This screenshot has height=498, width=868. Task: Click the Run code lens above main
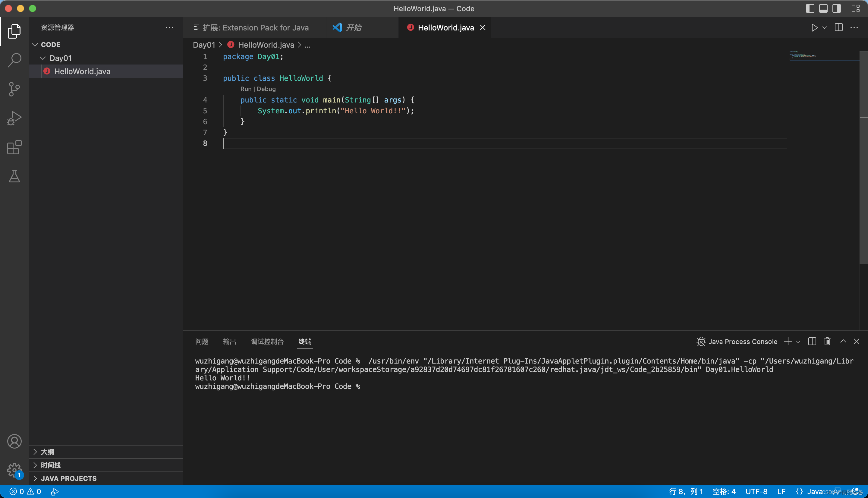(246, 89)
